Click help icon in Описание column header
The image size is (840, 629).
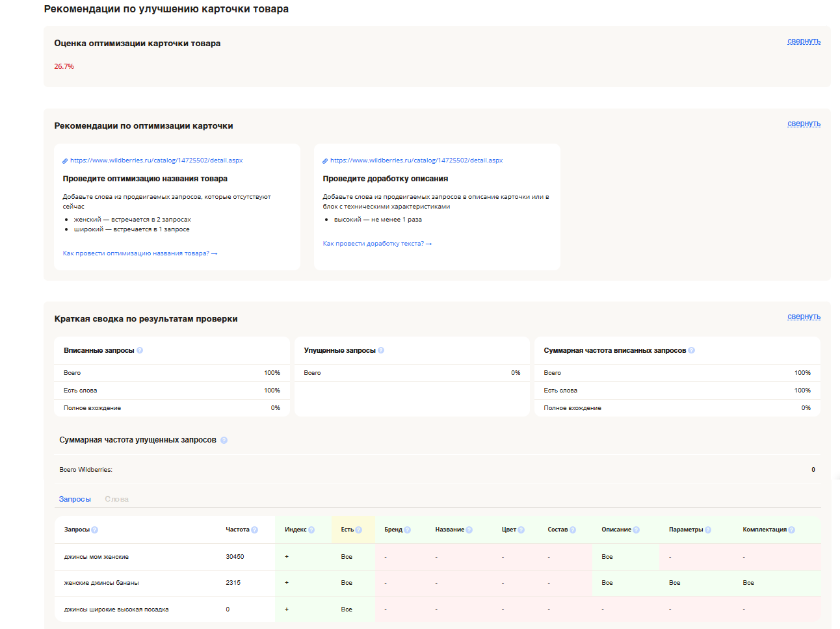click(637, 530)
